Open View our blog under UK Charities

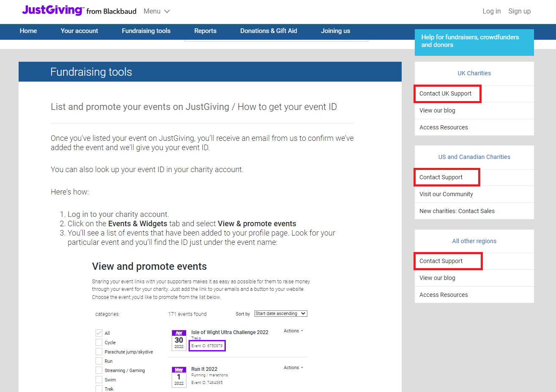pos(437,110)
